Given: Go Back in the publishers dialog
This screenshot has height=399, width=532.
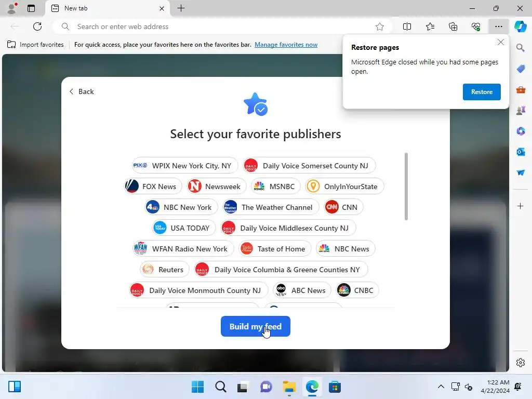Looking at the screenshot, I should [x=82, y=91].
